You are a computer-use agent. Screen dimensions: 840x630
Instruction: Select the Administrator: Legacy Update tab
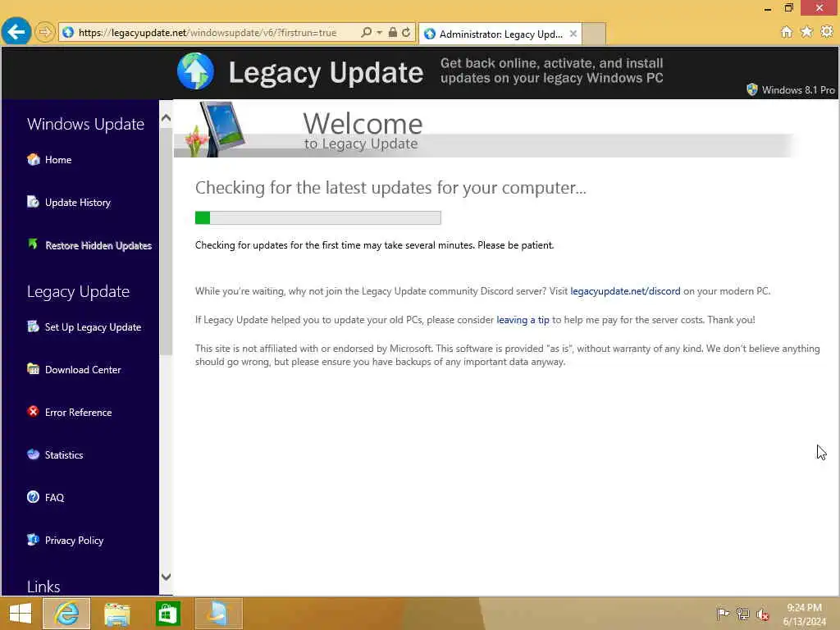coord(500,34)
